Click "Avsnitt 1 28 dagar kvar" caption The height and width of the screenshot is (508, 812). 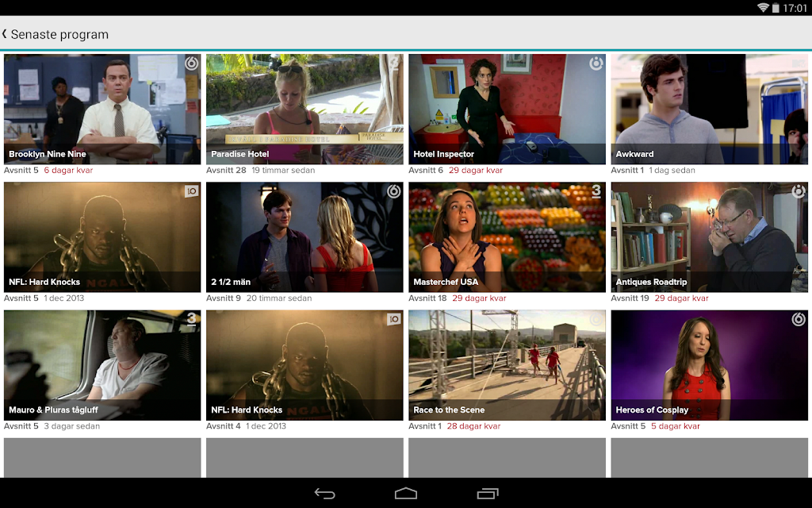coord(454,426)
